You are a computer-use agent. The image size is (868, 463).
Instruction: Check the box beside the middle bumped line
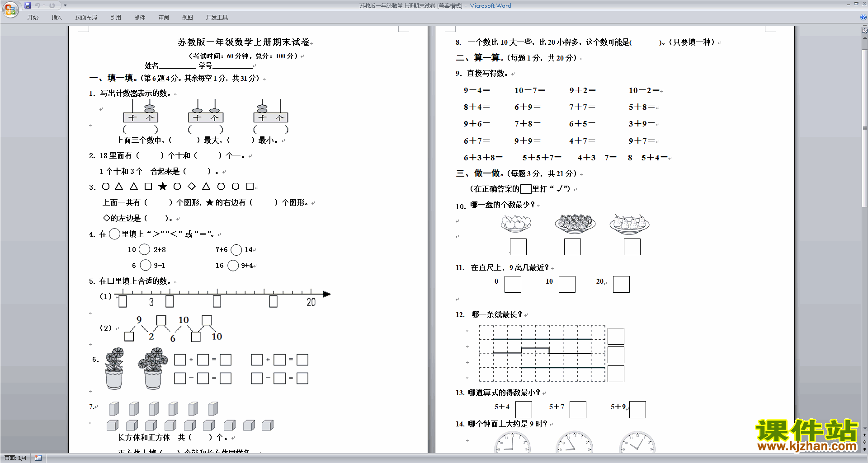[x=616, y=355]
